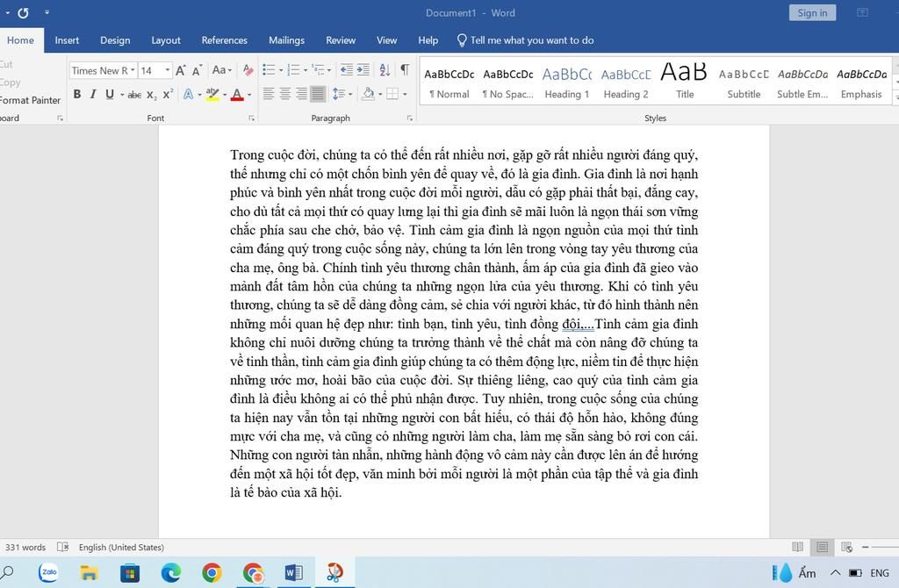Open File Explorer from the taskbar

click(x=89, y=572)
